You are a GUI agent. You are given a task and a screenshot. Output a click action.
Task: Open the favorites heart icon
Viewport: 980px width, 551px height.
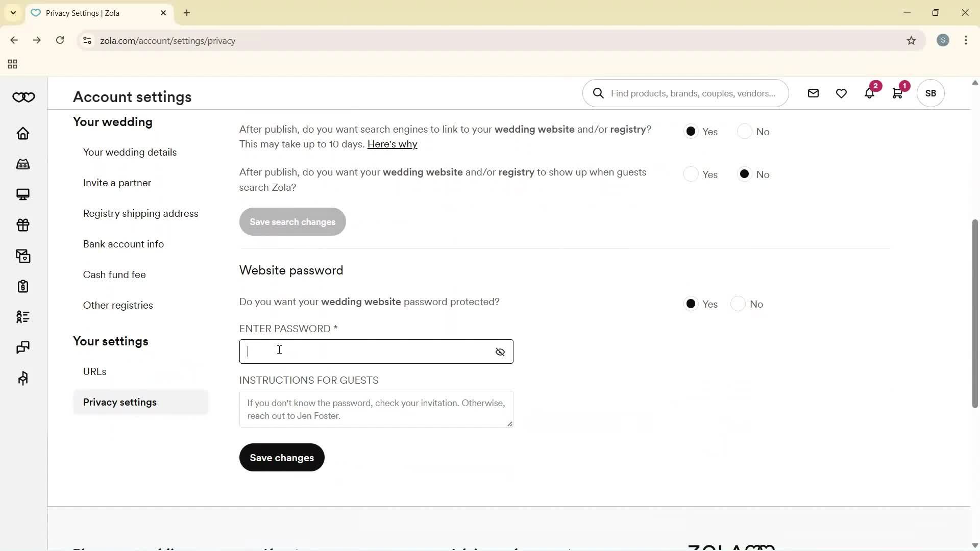click(x=841, y=93)
